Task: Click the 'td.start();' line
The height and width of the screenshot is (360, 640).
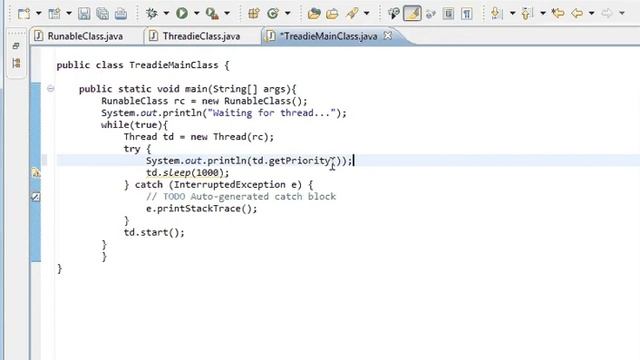Action: [154, 233]
